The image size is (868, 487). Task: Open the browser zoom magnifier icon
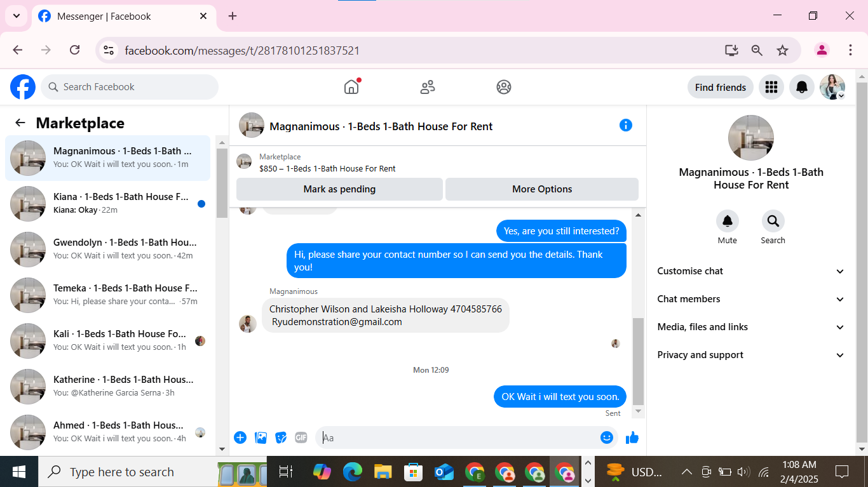757,50
